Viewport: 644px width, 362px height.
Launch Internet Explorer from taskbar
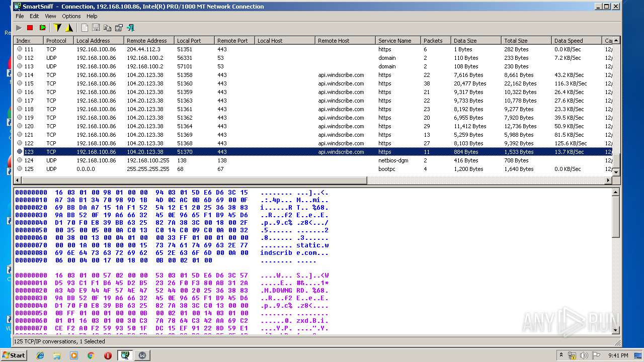[x=40, y=355]
